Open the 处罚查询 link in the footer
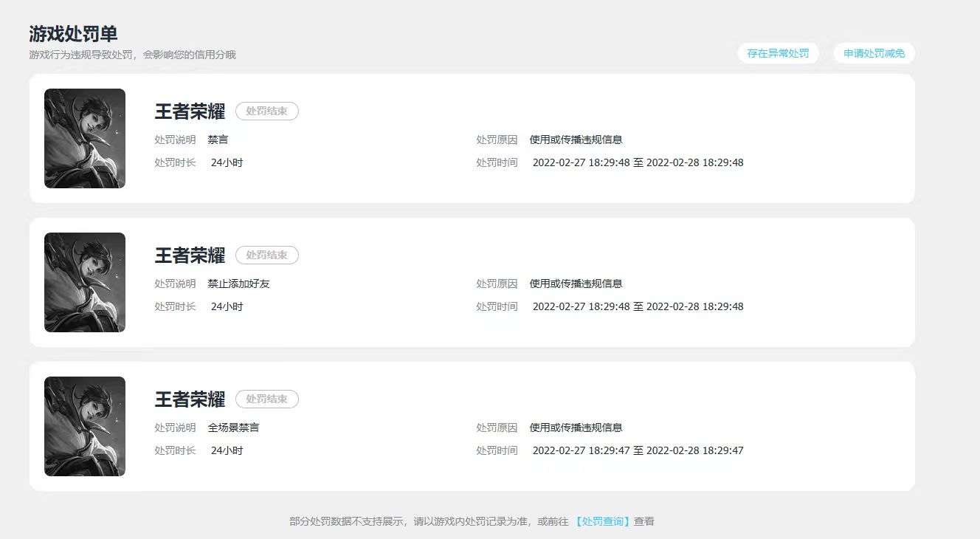 tap(602, 521)
